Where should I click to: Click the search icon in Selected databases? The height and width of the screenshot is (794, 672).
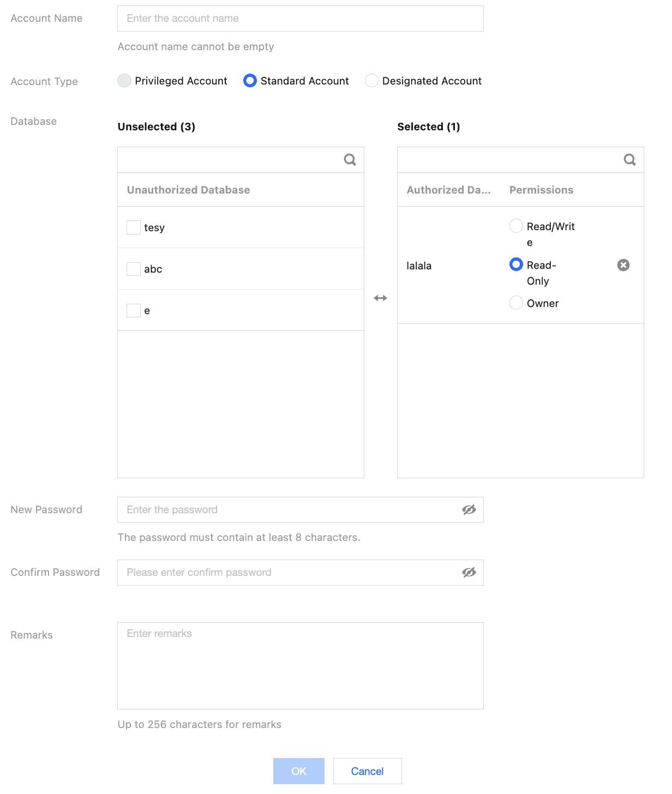[x=629, y=160]
